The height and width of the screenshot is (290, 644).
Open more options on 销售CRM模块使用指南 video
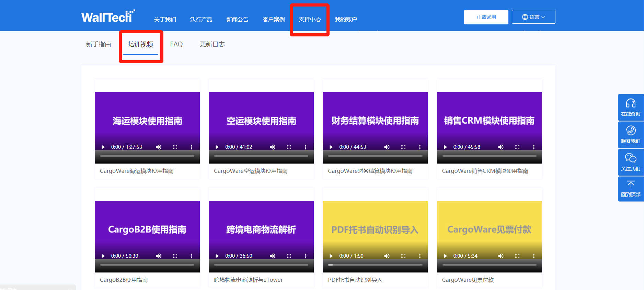coord(533,147)
